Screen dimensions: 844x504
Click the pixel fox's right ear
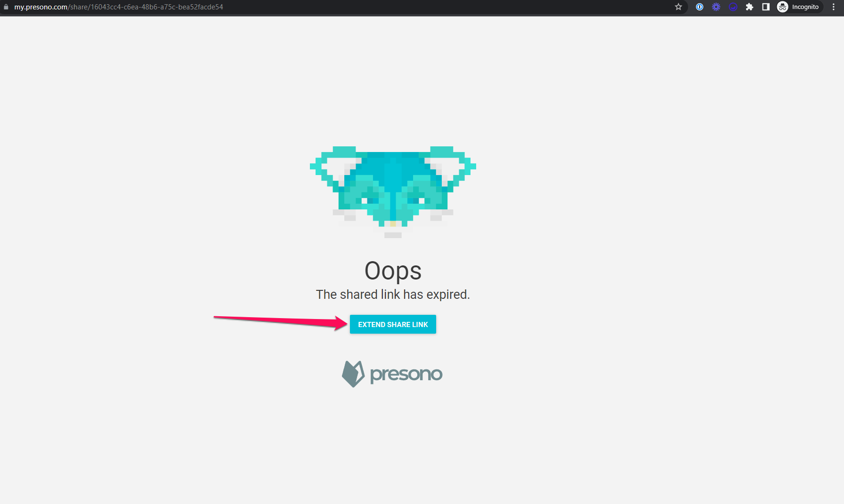click(450, 167)
